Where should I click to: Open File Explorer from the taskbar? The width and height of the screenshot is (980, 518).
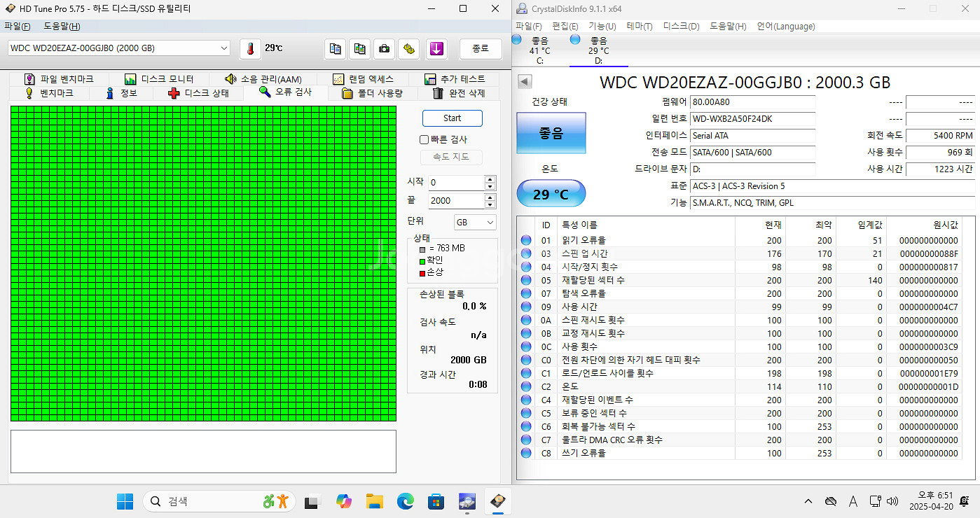point(375,501)
